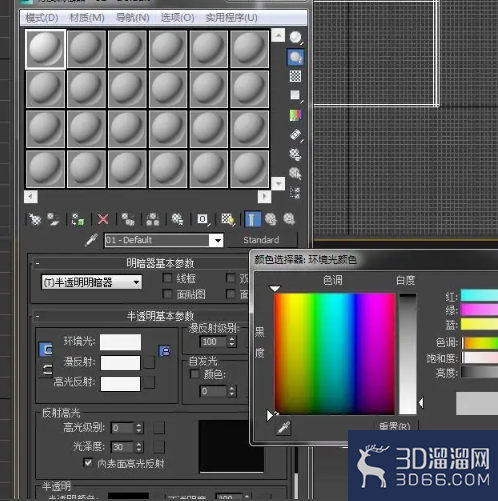Image resolution: width=498 pixels, height=501 pixels.
Task: Open the 实用程序(U) menu
Action: (x=231, y=18)
